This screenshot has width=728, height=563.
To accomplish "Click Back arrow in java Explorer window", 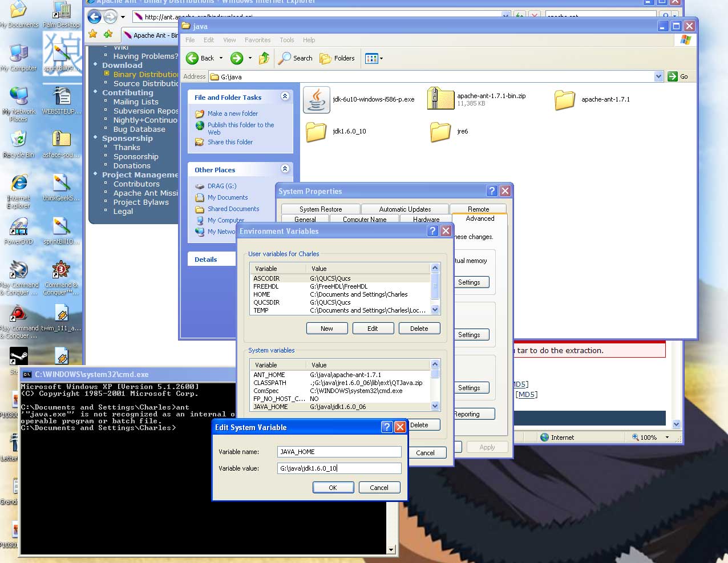I will point(192,58).
